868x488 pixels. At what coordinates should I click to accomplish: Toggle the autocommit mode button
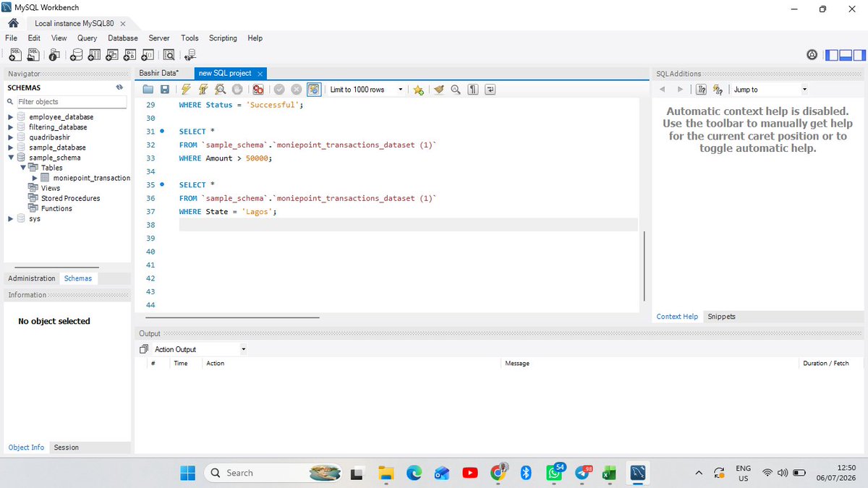[x=314, y=90]
